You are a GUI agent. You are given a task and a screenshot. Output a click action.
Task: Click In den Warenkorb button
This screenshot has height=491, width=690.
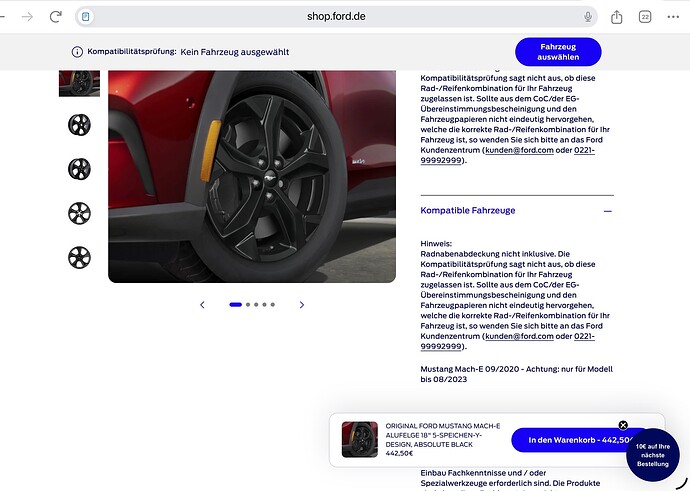576,440
